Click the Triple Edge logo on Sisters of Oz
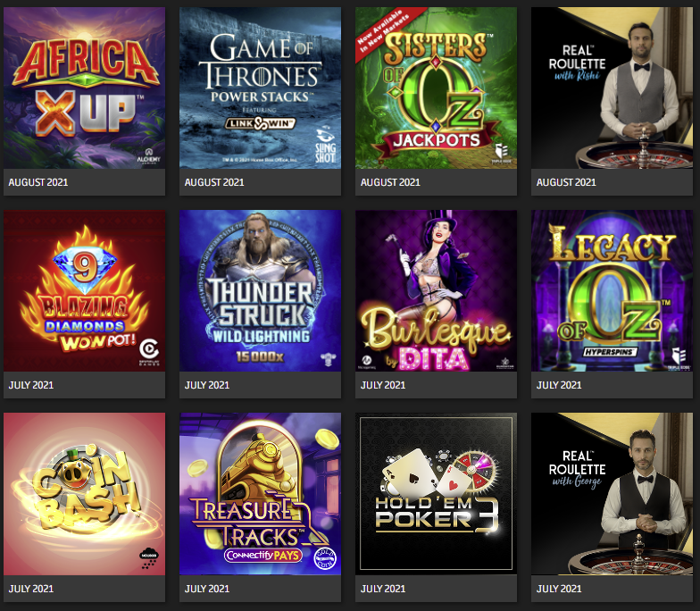Image resolution: width=700 pixels, height=611 pixels. tap(502, 154)
